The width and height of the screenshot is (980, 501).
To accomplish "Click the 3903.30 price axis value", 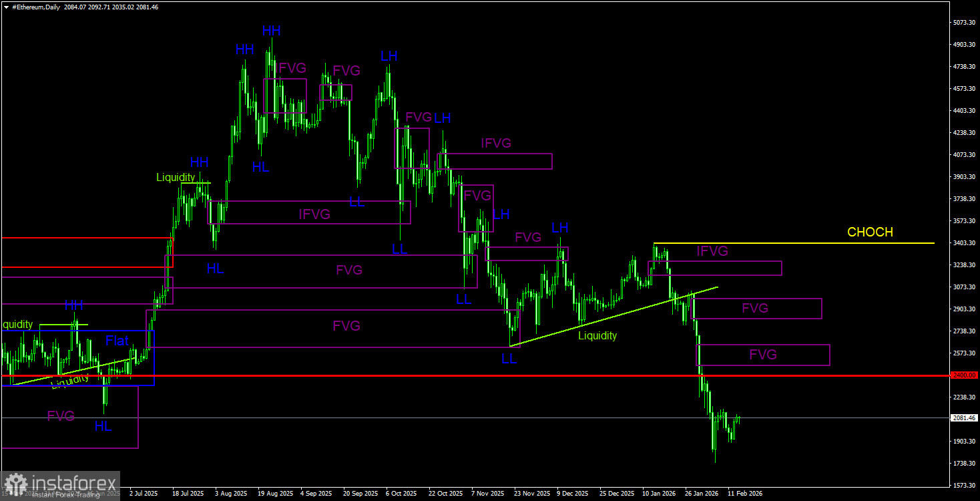I will point(965,177).
